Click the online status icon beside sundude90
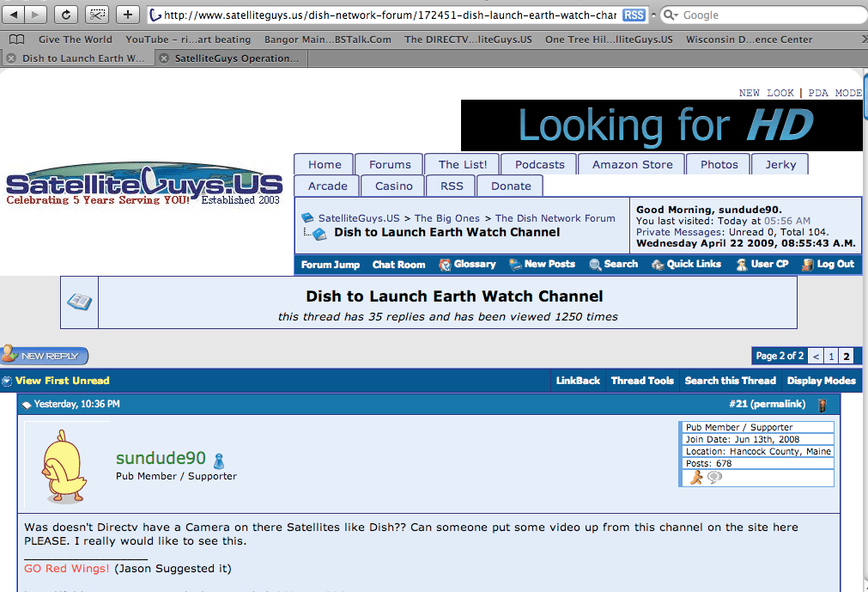 click(x=219, y=461)
